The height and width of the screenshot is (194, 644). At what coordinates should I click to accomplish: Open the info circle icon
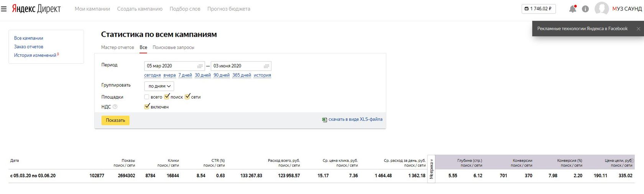tap(585, 9)
